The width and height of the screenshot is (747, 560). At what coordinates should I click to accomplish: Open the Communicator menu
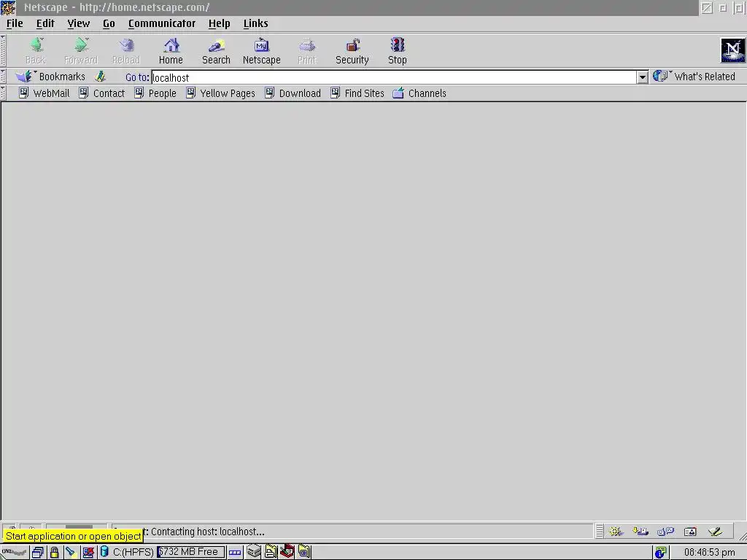[x=162, y=23]
